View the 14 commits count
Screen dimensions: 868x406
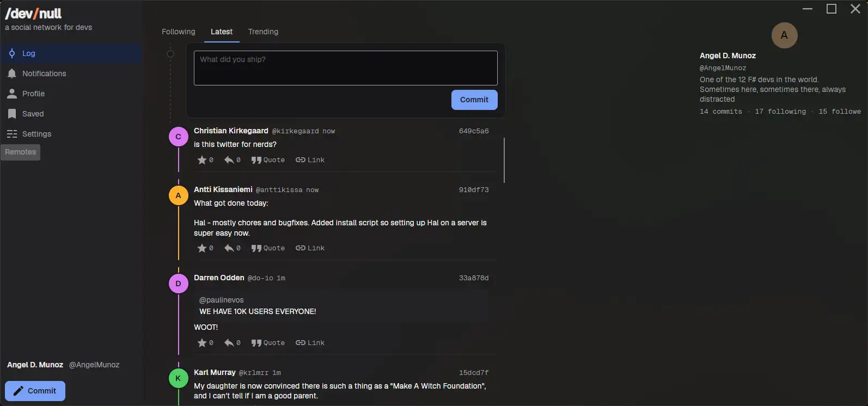point(721,112)
